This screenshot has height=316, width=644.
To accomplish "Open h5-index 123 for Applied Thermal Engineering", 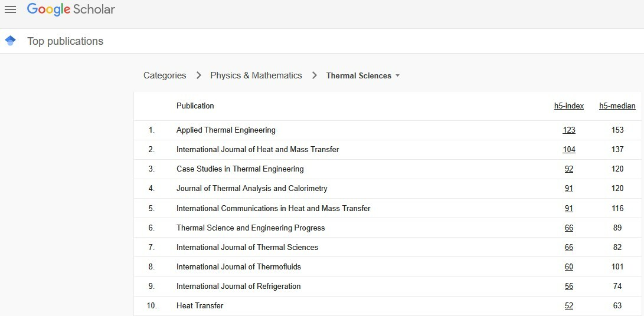I will (x=568, y=130).
